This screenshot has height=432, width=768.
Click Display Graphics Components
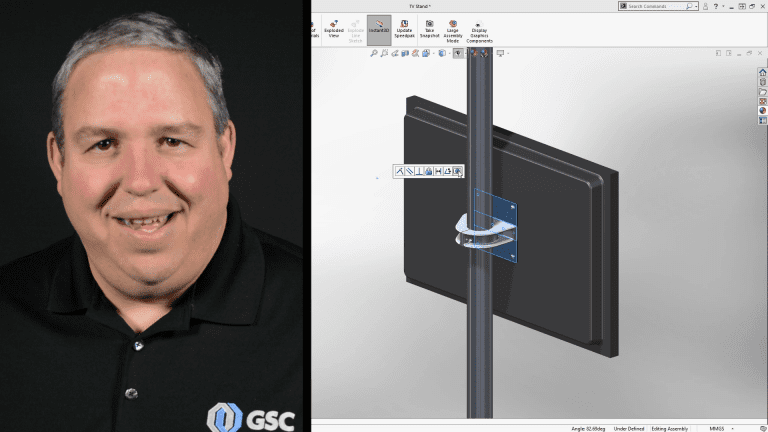[479, 30]
